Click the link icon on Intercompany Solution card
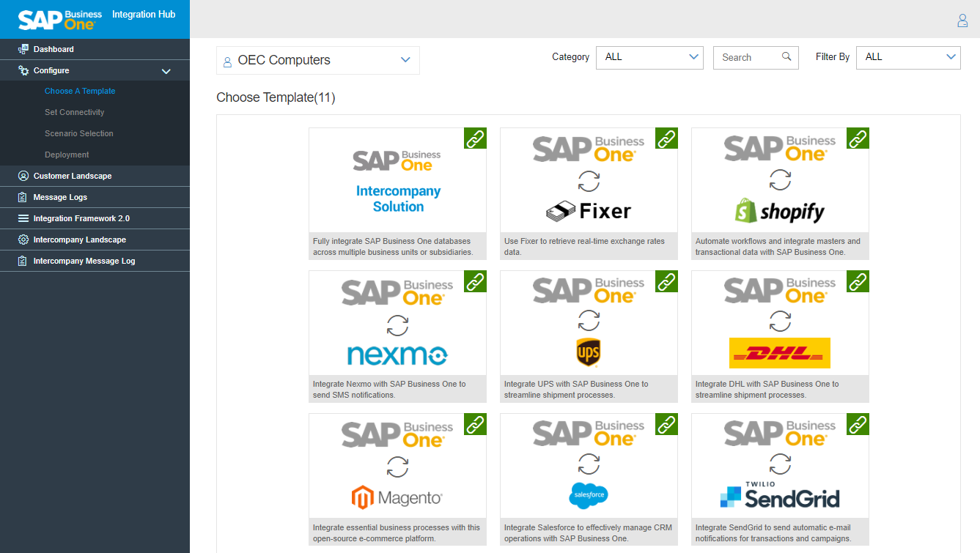The width and height of the screenshot is (980, 553). tap(475, 138)
